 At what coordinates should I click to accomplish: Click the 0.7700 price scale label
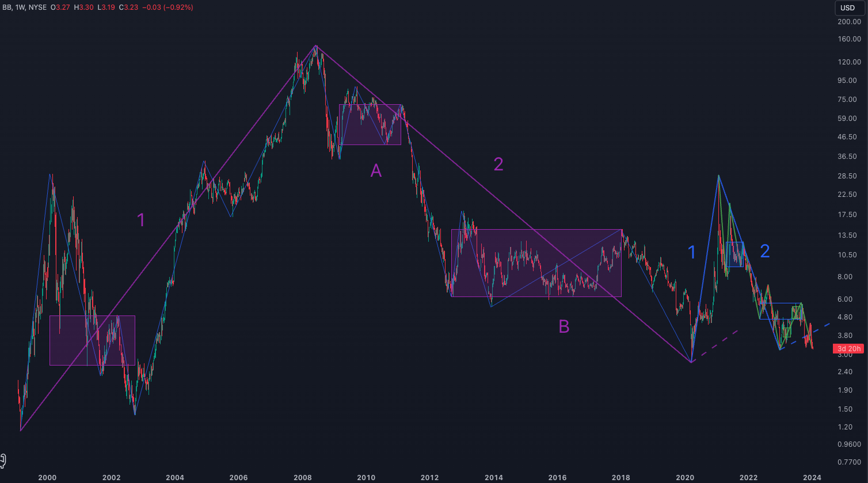click(849, 462)
